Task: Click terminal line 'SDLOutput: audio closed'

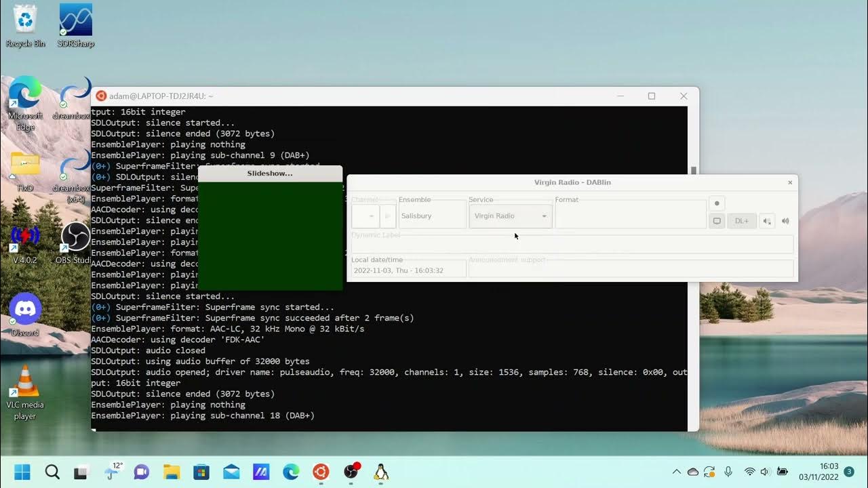Action: click(x=148, y=350)
